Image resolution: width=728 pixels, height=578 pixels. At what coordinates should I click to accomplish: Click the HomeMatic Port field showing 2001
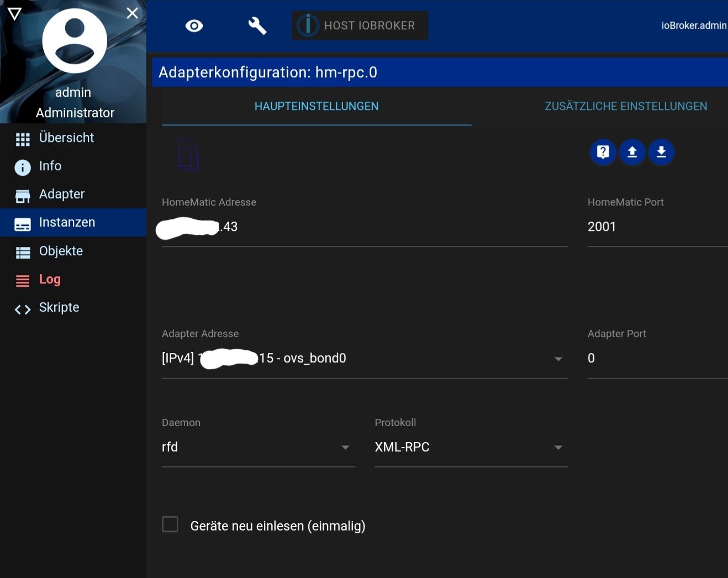point(657,227)
